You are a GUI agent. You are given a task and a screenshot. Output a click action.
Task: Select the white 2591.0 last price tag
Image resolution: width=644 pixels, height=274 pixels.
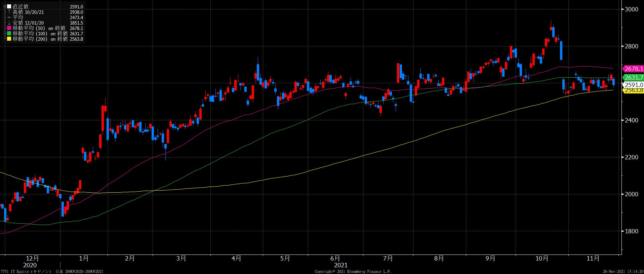point(633,85)
